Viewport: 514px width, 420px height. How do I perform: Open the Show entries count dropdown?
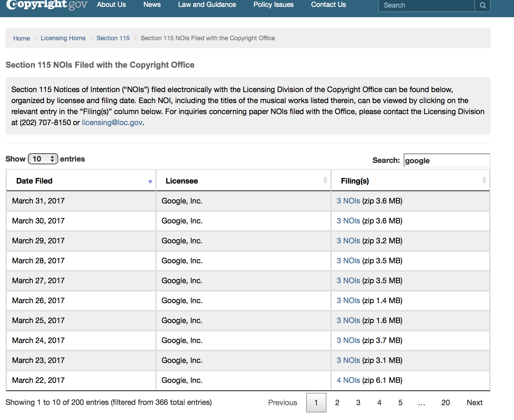coord(43,159)
